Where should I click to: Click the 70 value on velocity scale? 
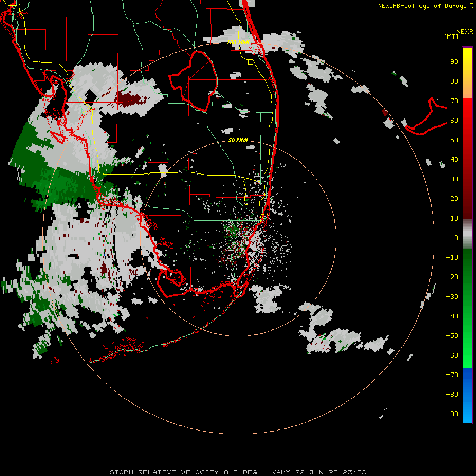click(454, 101)
